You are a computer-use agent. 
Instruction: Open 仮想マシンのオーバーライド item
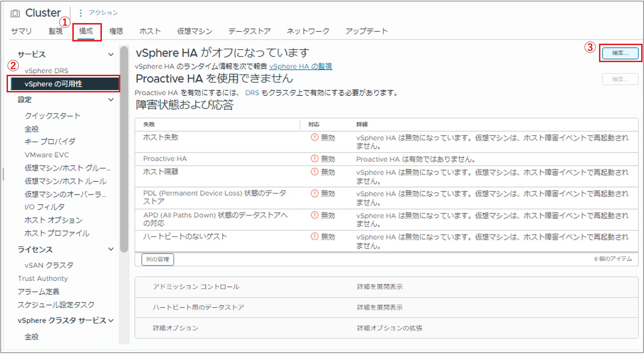click(65, 194)
